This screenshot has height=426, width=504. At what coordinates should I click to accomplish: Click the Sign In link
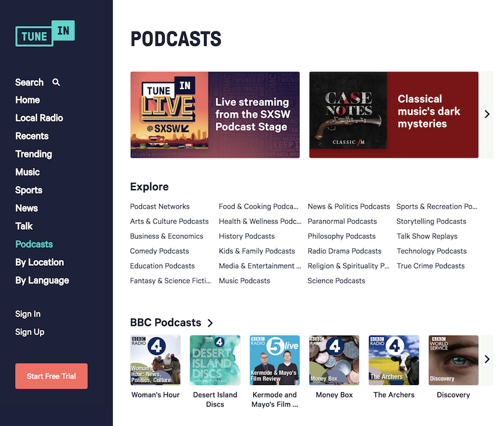pos(28,314)
